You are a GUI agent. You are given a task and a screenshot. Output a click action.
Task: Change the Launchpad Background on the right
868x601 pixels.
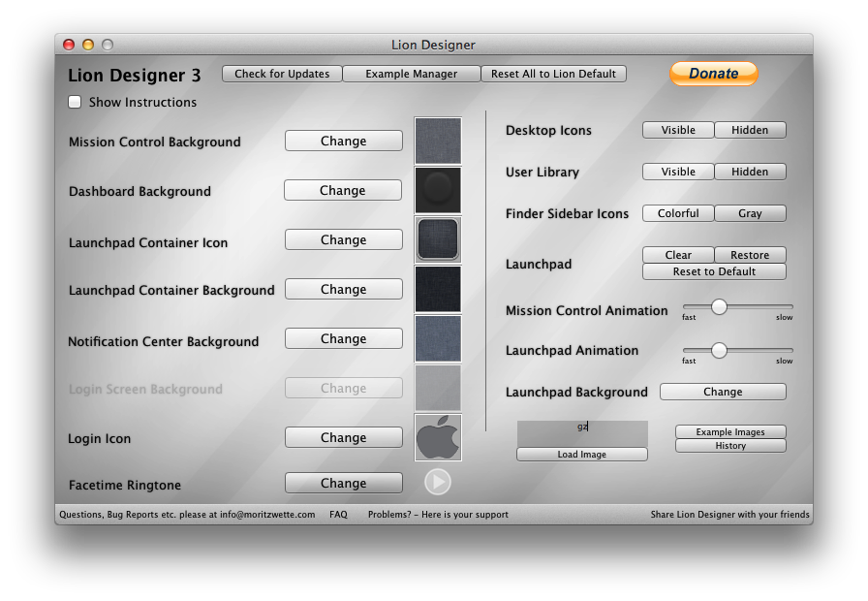(x=723, y=392)
